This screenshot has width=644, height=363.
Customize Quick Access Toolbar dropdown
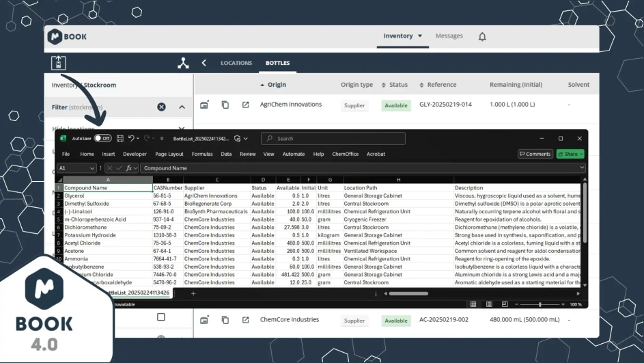(x=162, y=139)
